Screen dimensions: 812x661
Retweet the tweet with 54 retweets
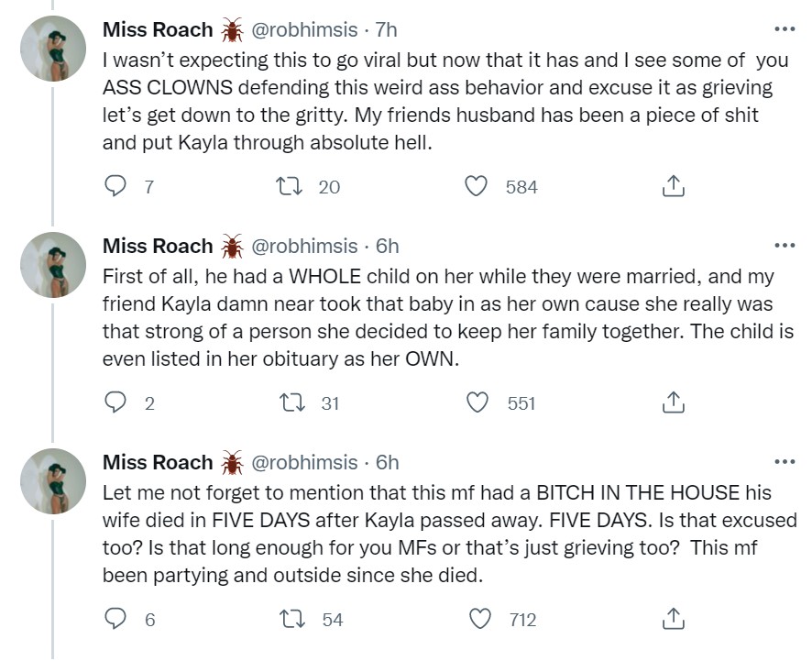[291, 620]
